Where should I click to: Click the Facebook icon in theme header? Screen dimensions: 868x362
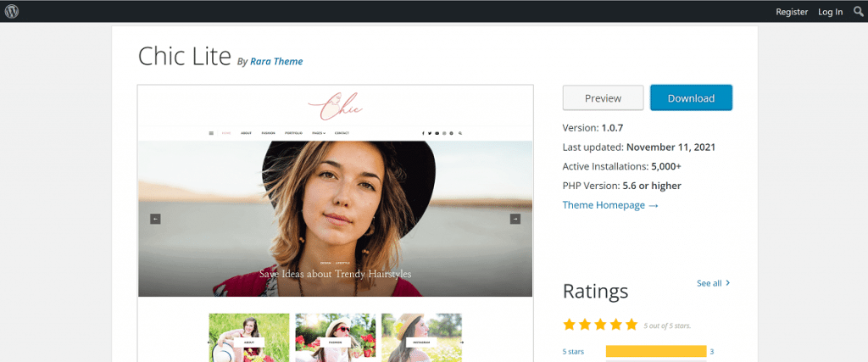[x=424, y=133]
